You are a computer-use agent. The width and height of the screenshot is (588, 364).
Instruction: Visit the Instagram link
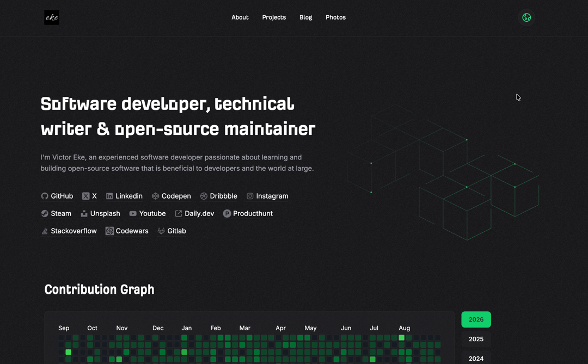pyautogui.click(x=267, y=196)
